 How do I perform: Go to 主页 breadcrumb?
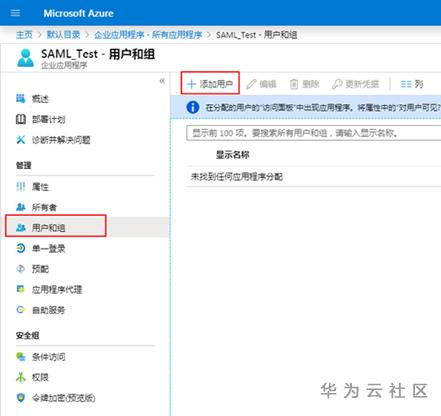pos(24,35)
